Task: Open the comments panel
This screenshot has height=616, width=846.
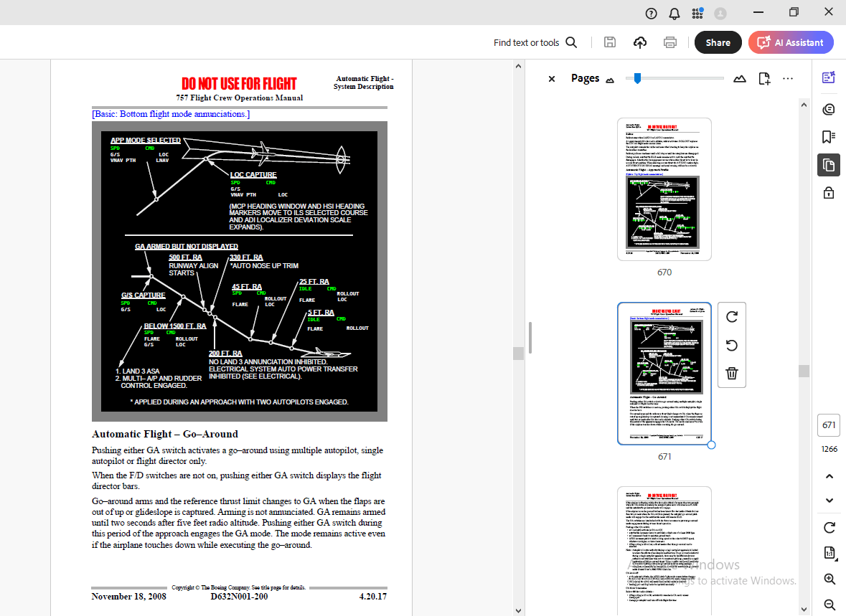Action: [x=829, y=109]
